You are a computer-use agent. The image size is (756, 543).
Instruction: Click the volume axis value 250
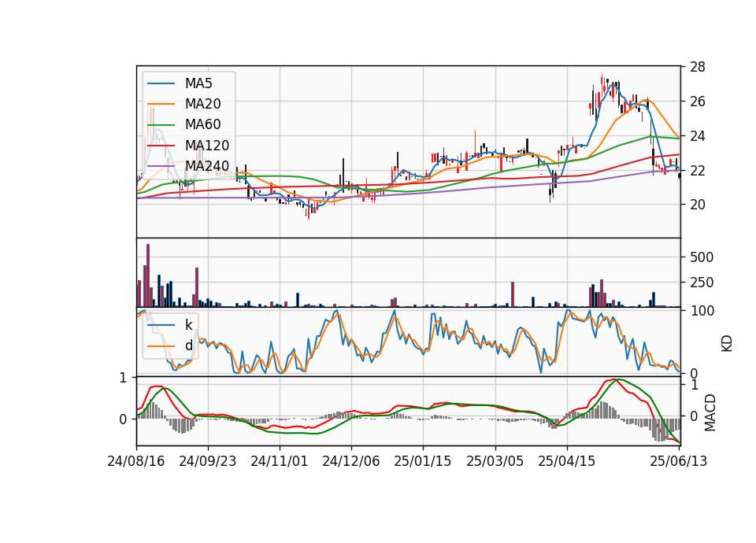pyautogui.click(x=702, y=283)
